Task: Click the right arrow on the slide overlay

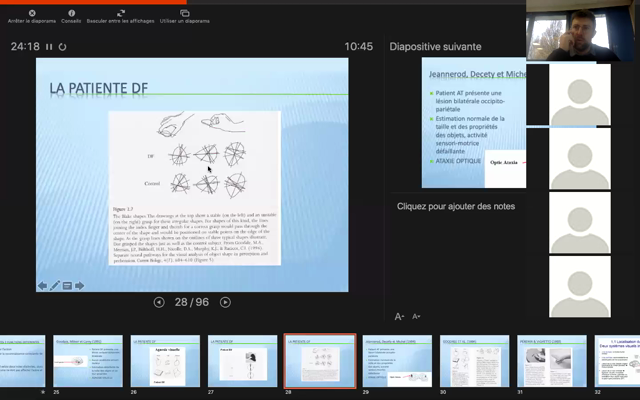Action: pos(79,285)
